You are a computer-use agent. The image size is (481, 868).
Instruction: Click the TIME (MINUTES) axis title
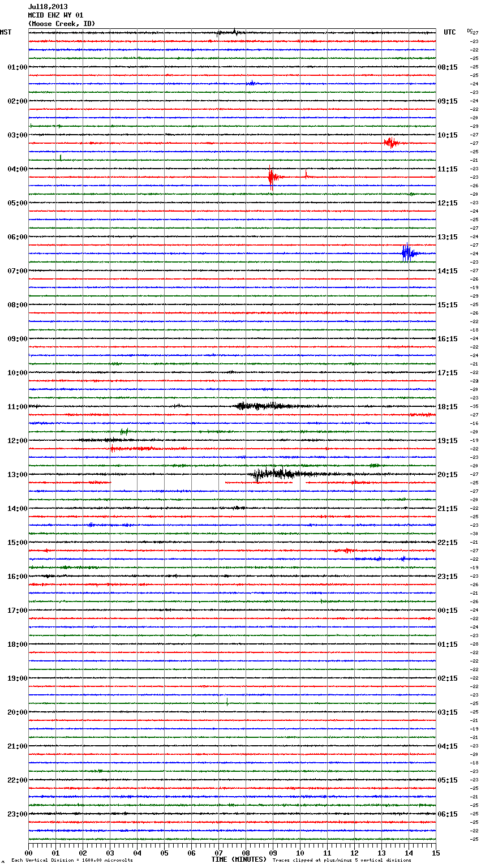point(239,860)
